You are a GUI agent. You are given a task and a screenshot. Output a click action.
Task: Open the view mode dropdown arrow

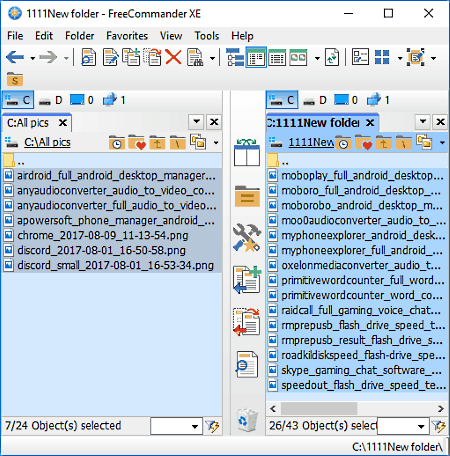317,58
